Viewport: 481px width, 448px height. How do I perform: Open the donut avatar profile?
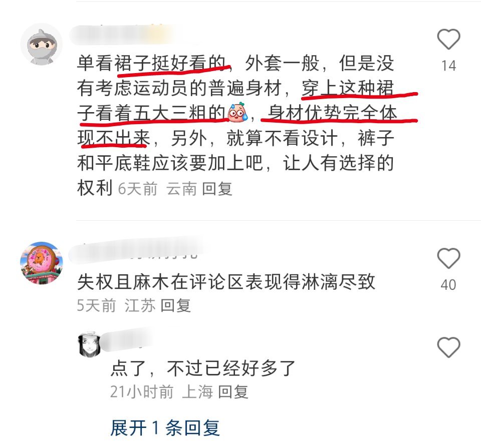pyautogui.click(x=42, y=263)
